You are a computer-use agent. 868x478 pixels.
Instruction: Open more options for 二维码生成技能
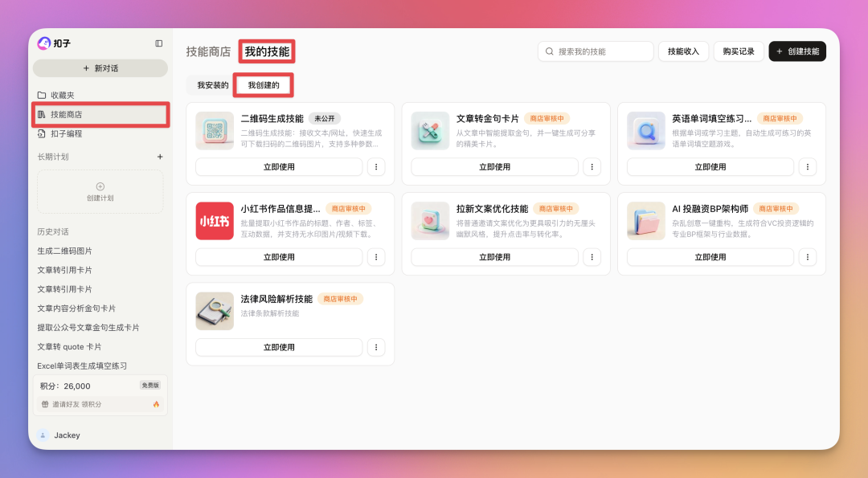[x=376, y=166]
